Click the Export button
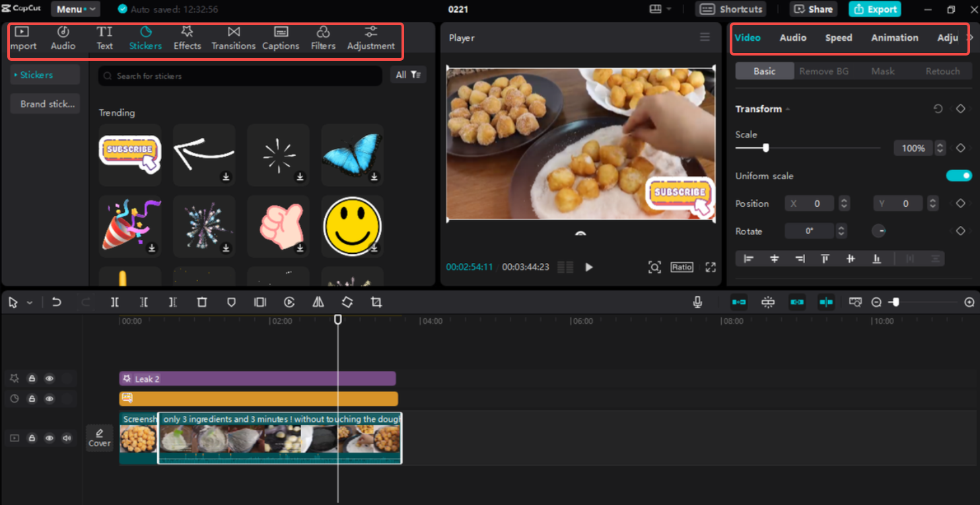 point(875,9)
